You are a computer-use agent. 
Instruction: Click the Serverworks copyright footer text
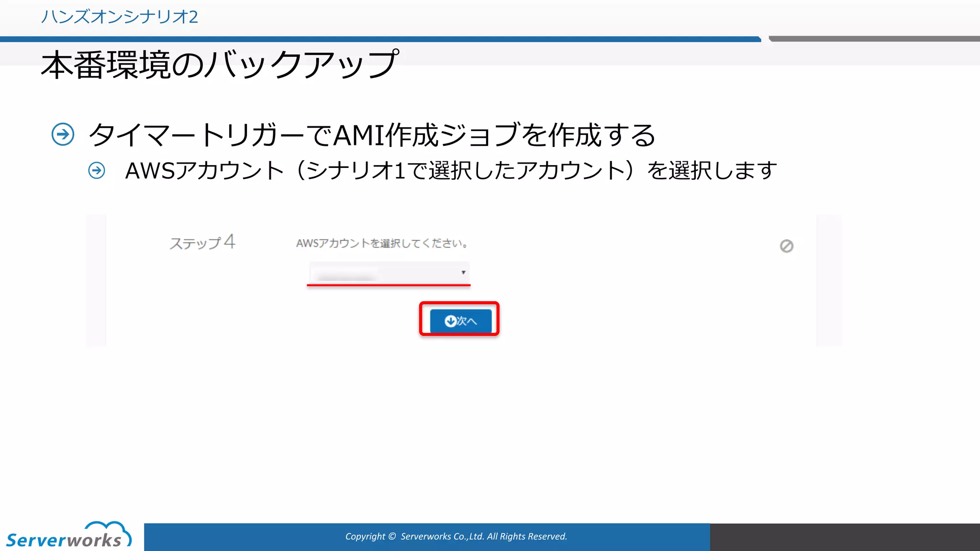pyautogui.click(x=456, y=537)
